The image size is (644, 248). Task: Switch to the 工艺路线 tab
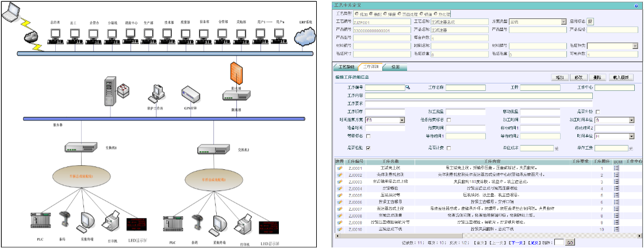(345, 67)
